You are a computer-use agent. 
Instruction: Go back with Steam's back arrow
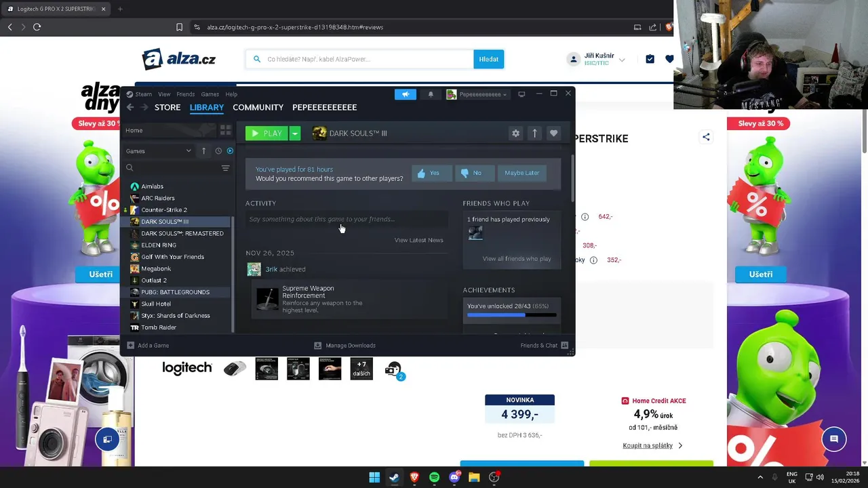click(130, 107)
